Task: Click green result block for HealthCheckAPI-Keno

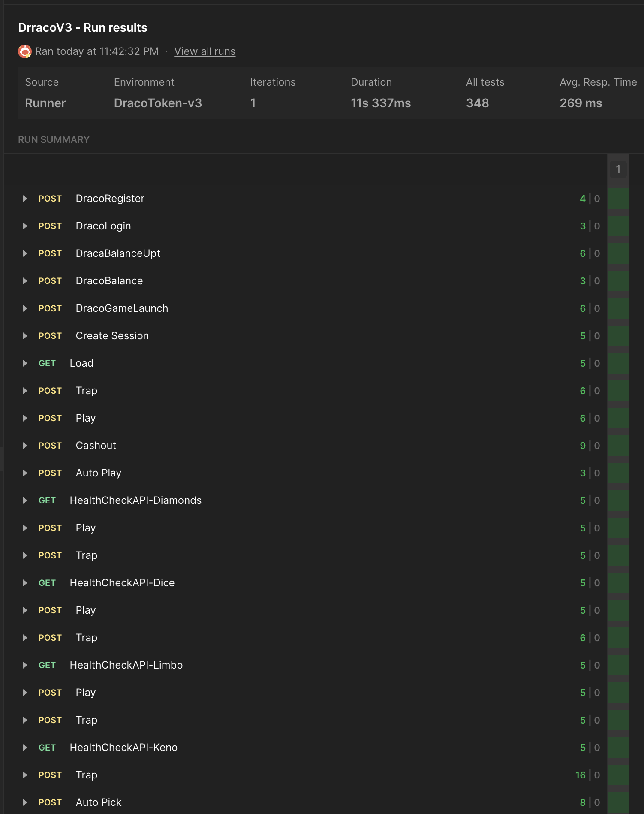Action: [618, 748]
